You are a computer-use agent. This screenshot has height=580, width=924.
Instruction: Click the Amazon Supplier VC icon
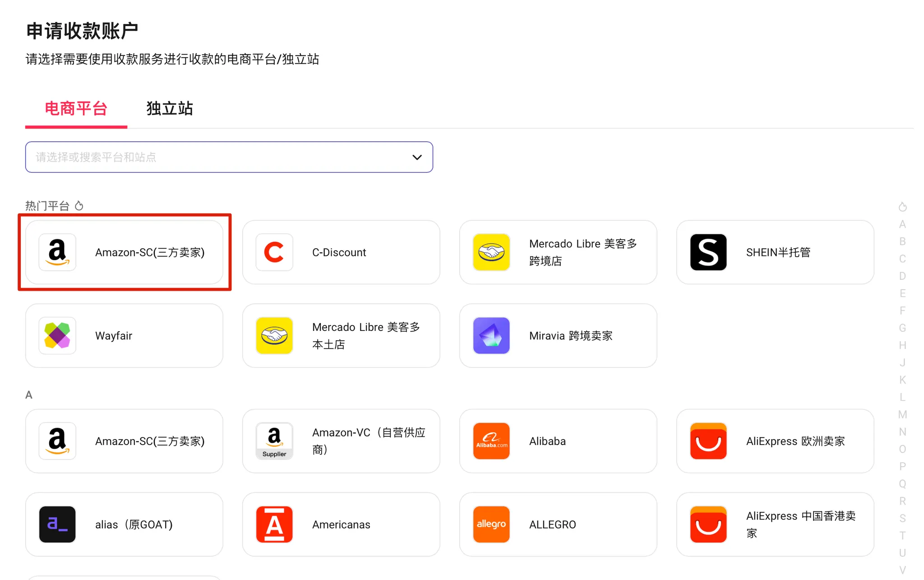pyautogui.click(x=274, y=441)
